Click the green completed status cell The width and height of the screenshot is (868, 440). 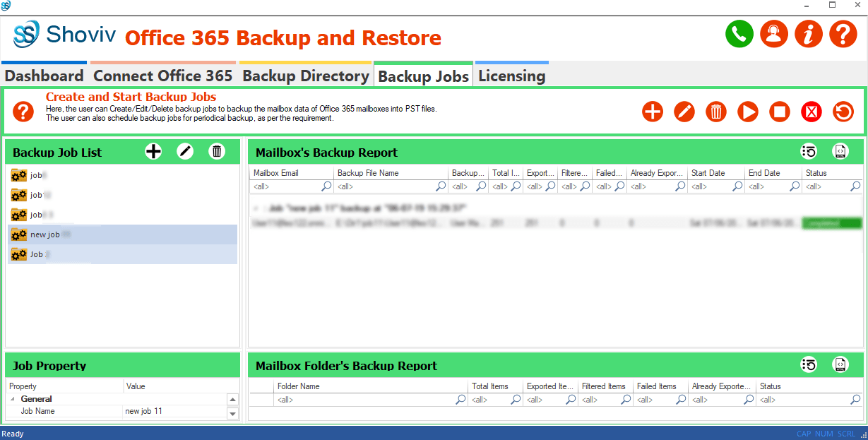tap(832, 223)
